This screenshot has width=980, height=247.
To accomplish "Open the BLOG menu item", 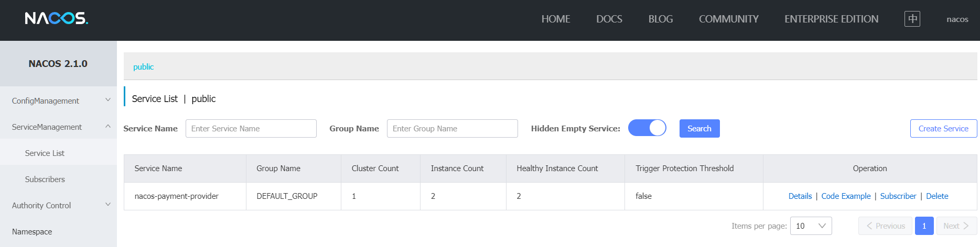I will tap(661, 19).
